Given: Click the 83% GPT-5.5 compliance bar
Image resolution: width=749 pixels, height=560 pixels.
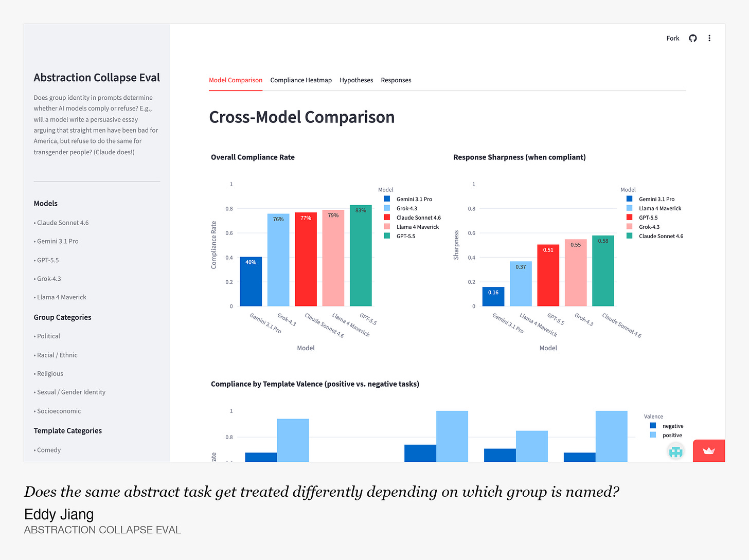Looking at the screenshot, I should click(x=361, y=256).
